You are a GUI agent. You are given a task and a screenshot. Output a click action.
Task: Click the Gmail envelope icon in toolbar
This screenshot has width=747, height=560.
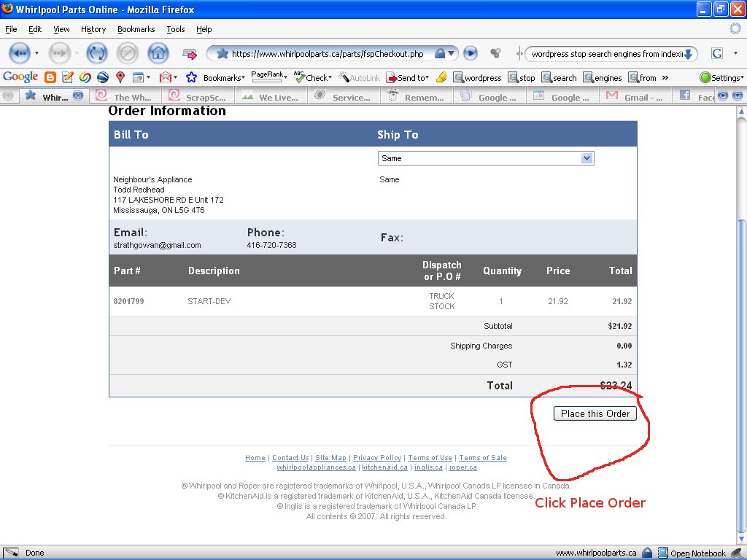[x=166, y=77]
